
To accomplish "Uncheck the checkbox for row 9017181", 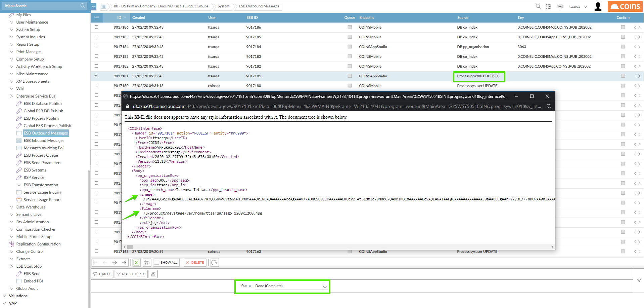I will [96, 76].
